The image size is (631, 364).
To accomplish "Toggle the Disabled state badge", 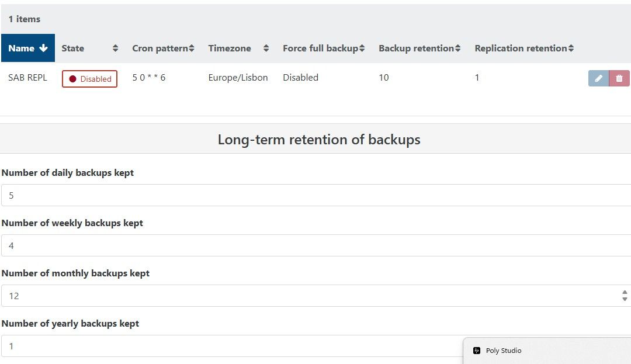I will [x=90, y=78].
